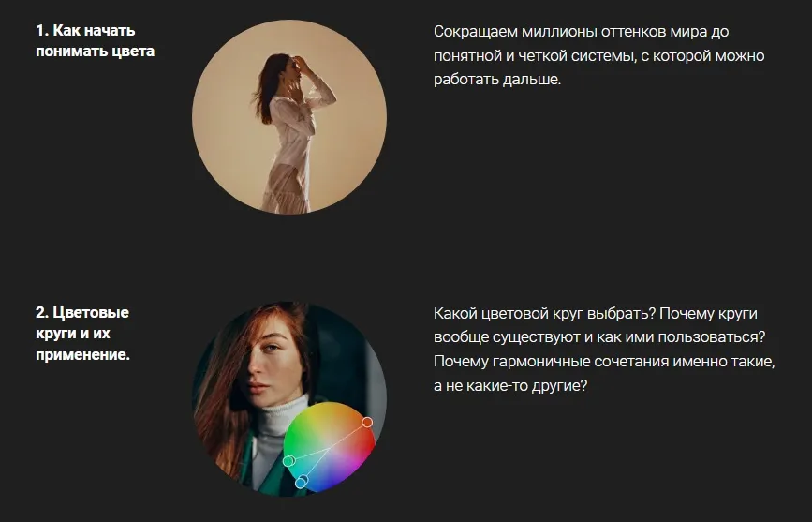The width and height of the screenshot is (812, 522).
Task: Click the line "вообще существуют и как ими пользоваться?"
Action: [x=599, y=337]
